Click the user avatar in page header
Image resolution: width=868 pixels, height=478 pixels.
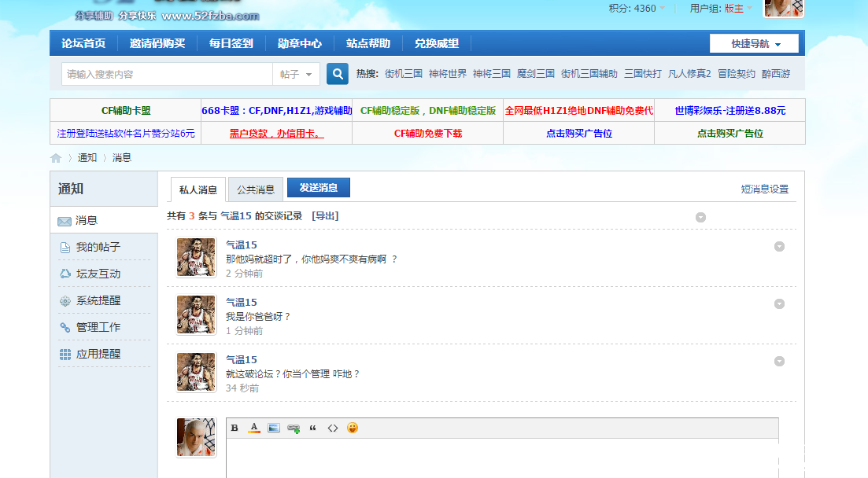(783, 8)
